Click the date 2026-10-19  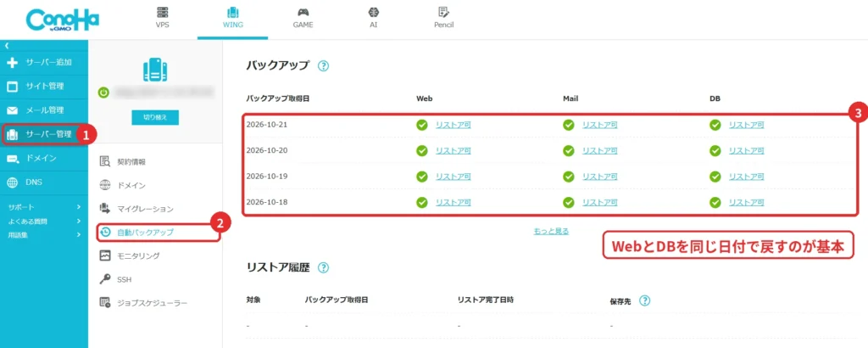tap(267, 177)
